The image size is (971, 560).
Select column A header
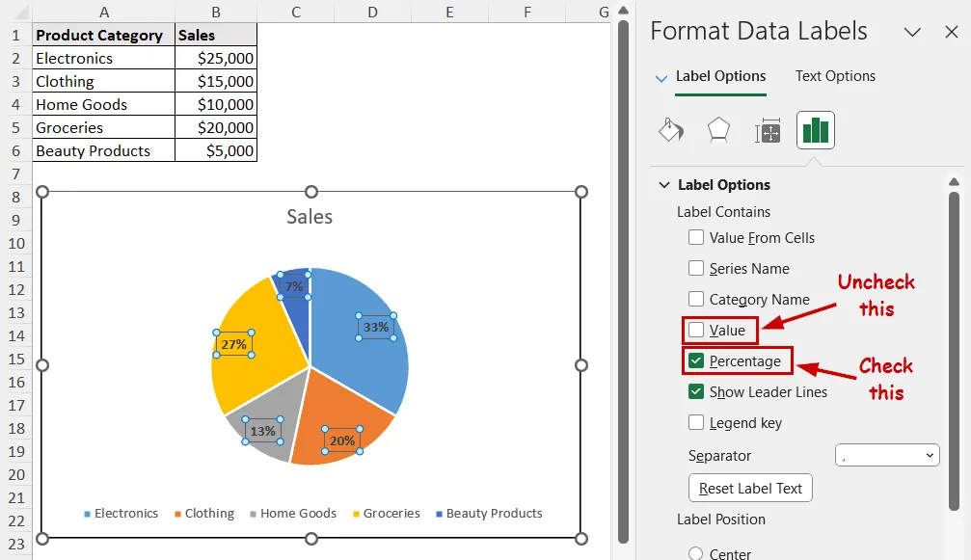[104, 12]
